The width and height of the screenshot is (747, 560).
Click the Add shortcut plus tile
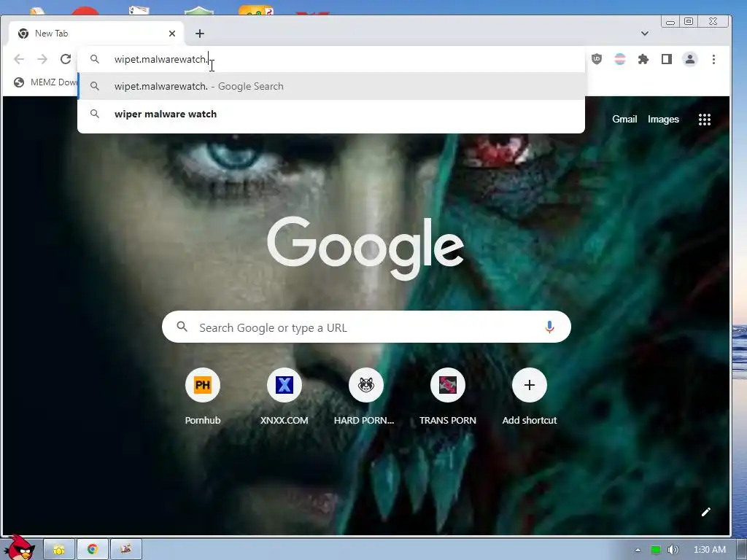point(530,396)
